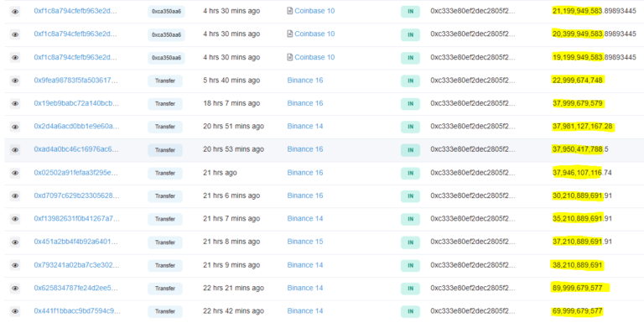View details eye icon of 0xf13982631f0b41267a7 transaction
The height and width of the screenshot is (323, 644).
pyautogui.click(x=15, y=219)
